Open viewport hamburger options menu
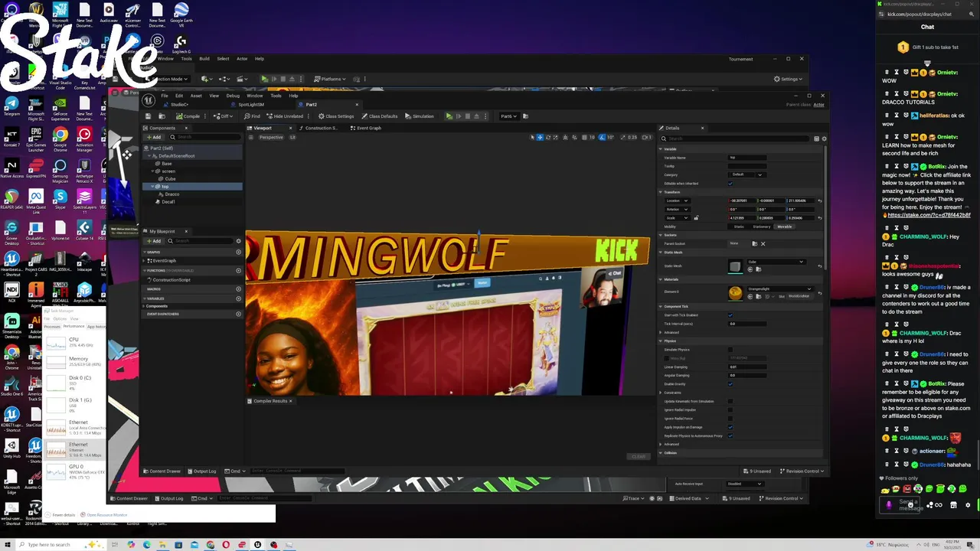Viewport: 980px width, 551px height. click(x=250, y=137)
